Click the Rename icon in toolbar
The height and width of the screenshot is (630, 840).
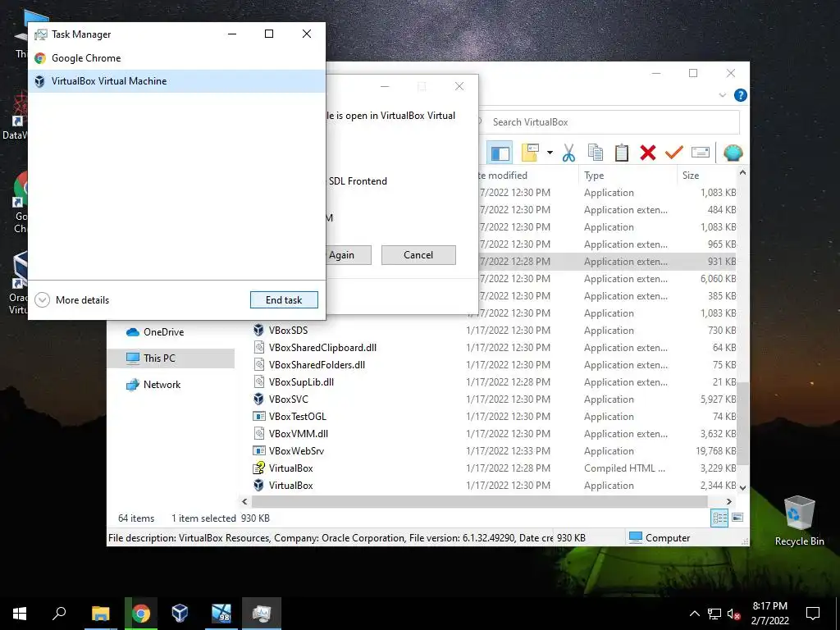[701, 153]
